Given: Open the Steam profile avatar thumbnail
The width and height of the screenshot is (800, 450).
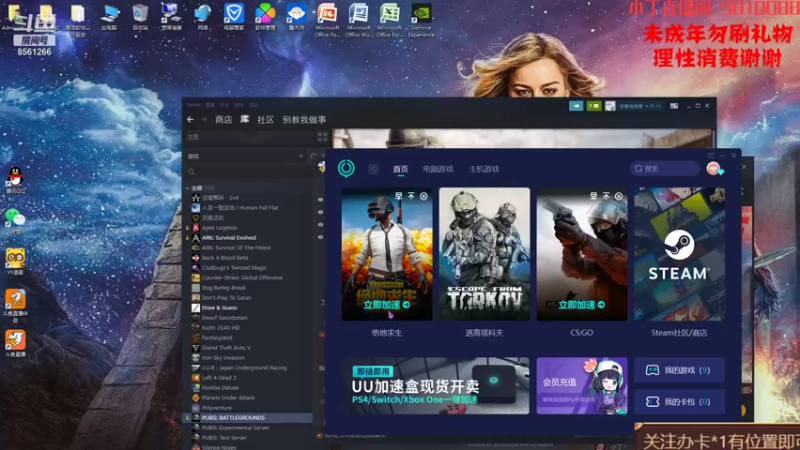Looking at the screenshot, I should [x=610, y=106].
